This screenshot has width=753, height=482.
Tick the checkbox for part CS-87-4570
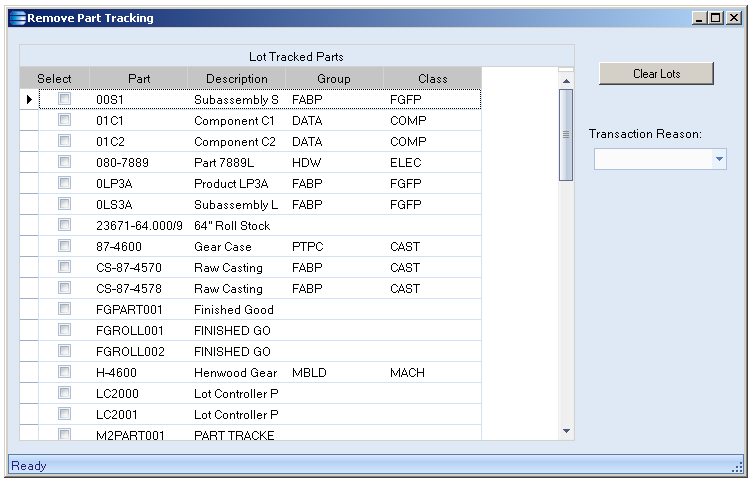click(64, 267)
